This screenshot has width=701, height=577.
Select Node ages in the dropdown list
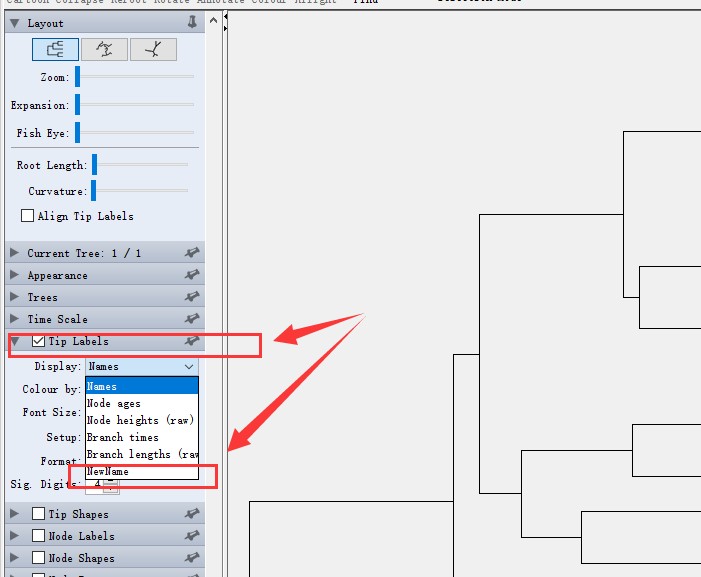[x=114, y=403]
